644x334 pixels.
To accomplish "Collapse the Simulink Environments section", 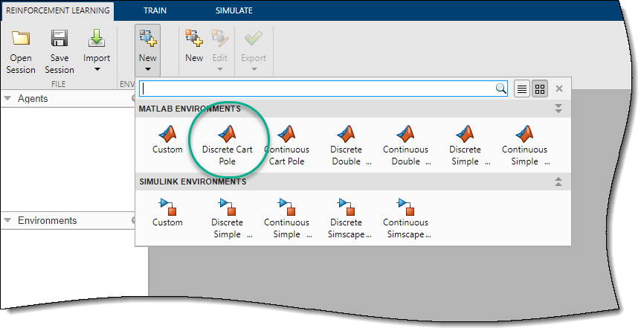I will (558, 182).
